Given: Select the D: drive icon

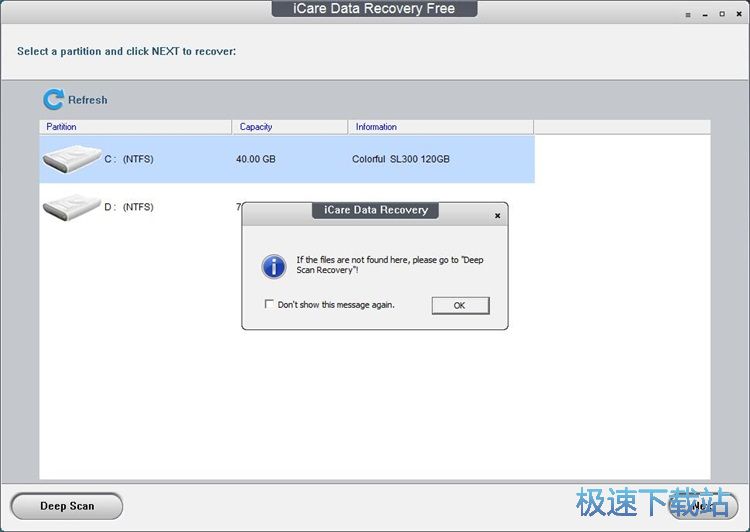Looking at the screenshot, I should pyautogui.click(x=72, y=207).
